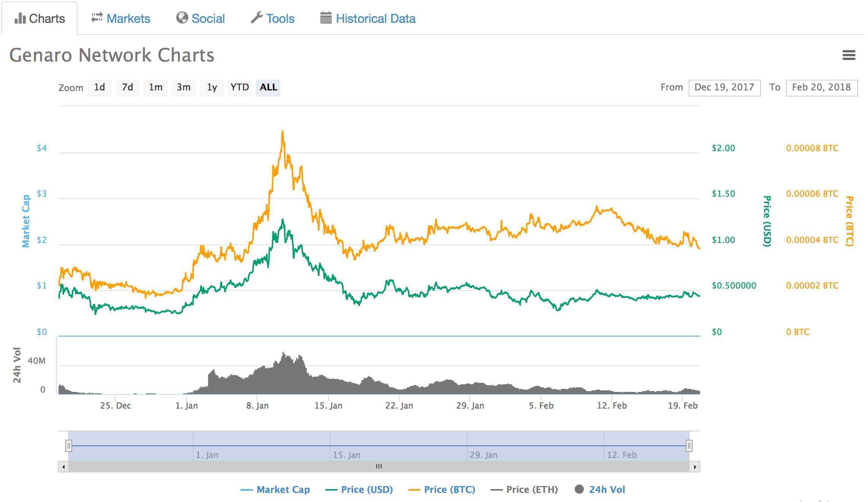Toggle Price (BTC) series in legend
The width and height of the screenshot is (868, 502).
coord(442,490)
